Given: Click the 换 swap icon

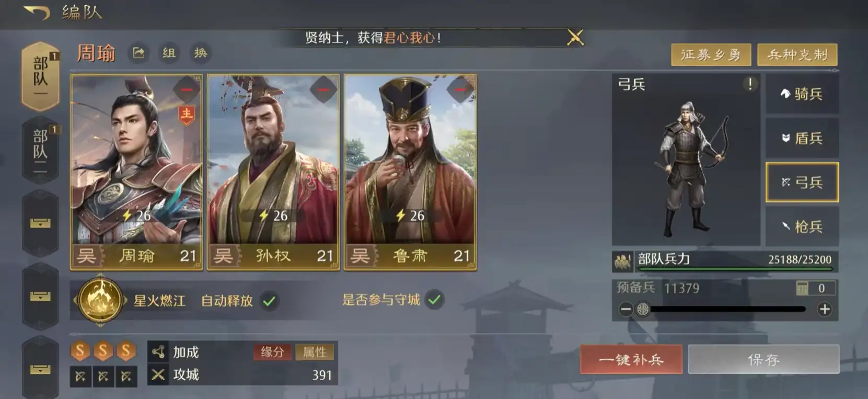Looking at the screenshot, I should click(201, 53).
